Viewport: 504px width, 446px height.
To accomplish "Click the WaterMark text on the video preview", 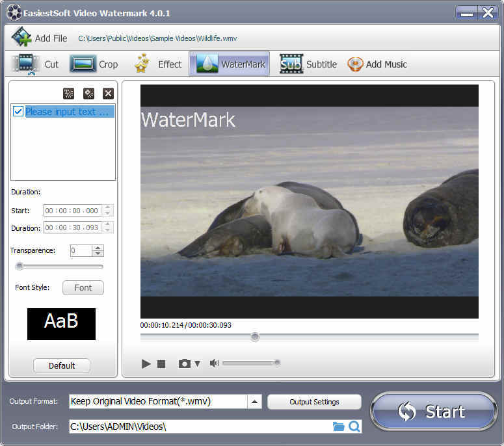I will tap(188, 120).
